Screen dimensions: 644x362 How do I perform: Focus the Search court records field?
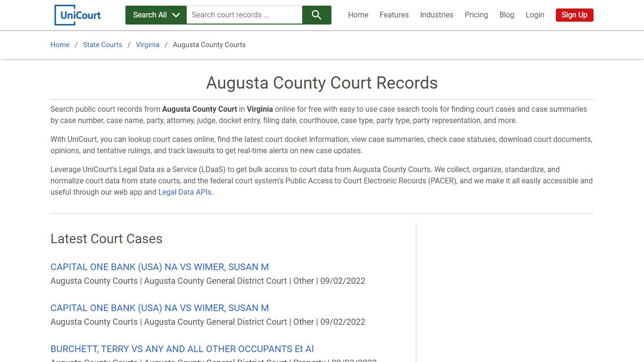point(244,15)
